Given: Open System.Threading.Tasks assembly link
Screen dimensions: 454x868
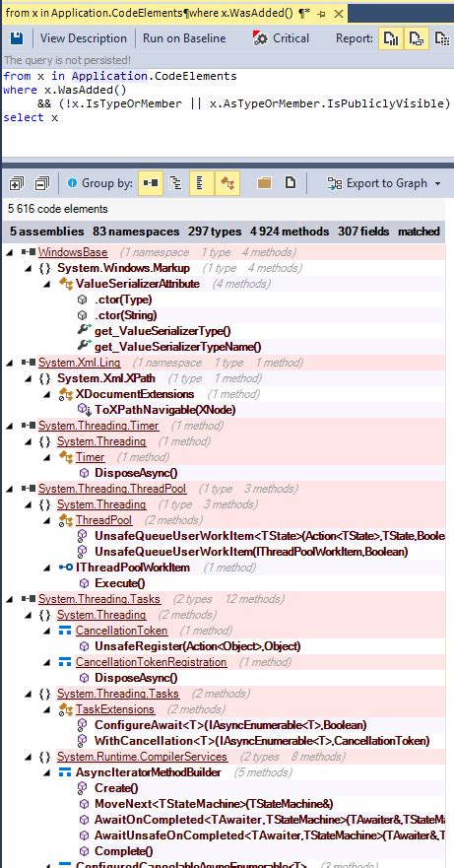Looking at the screenshot, I should pyautogui.click(x=99, y=599).
